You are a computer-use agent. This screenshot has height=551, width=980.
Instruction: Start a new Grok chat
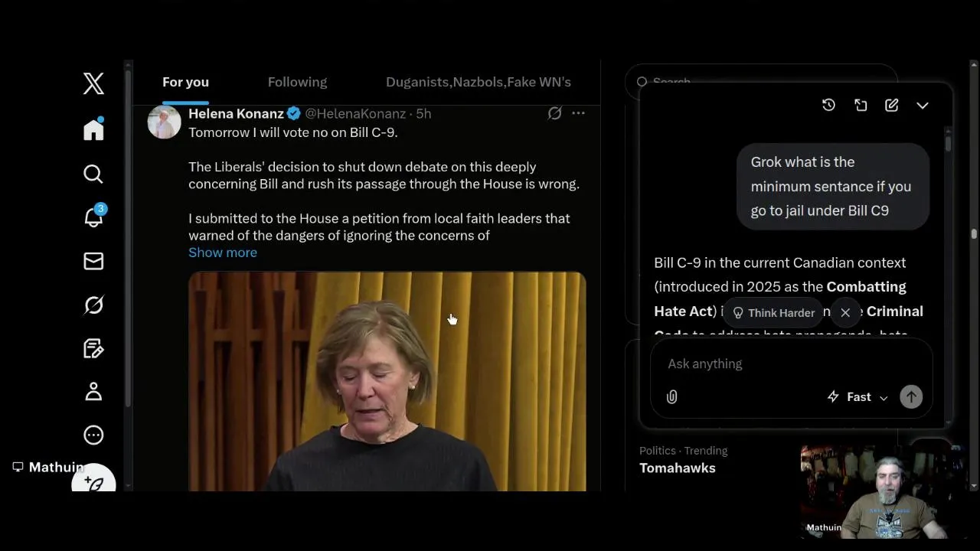tap(892, 106)
